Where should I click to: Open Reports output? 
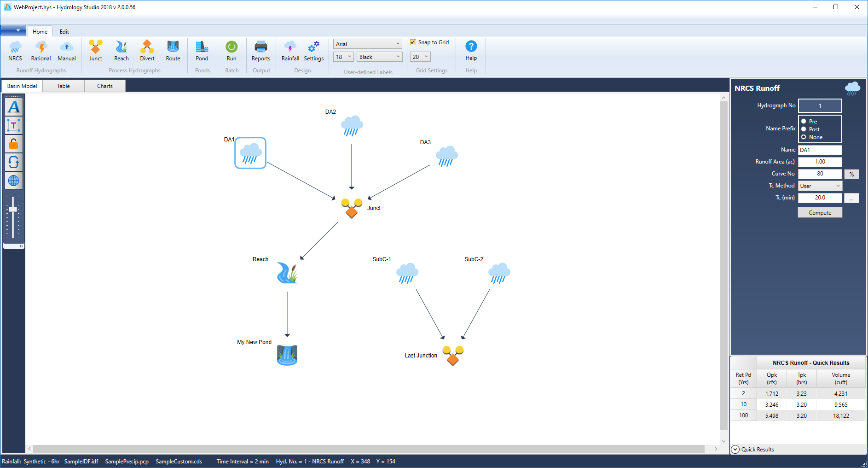tap(261, 52)
